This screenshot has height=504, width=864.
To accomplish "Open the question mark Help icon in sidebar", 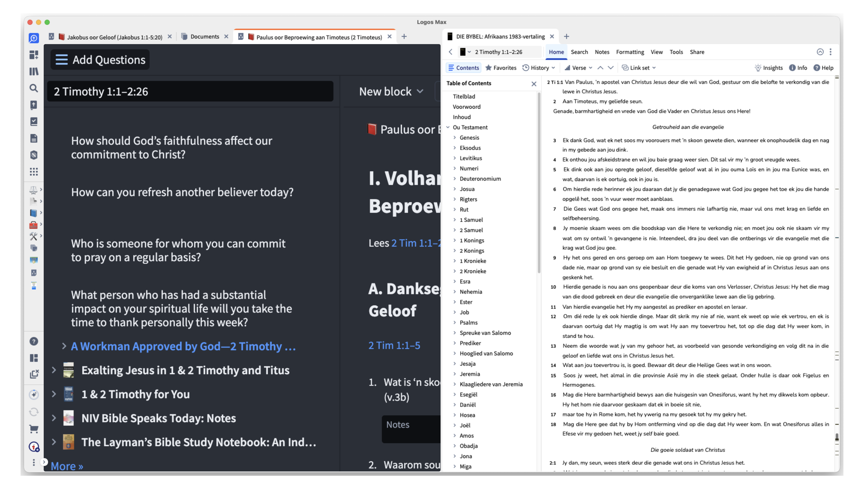I will tap(34, 341).
